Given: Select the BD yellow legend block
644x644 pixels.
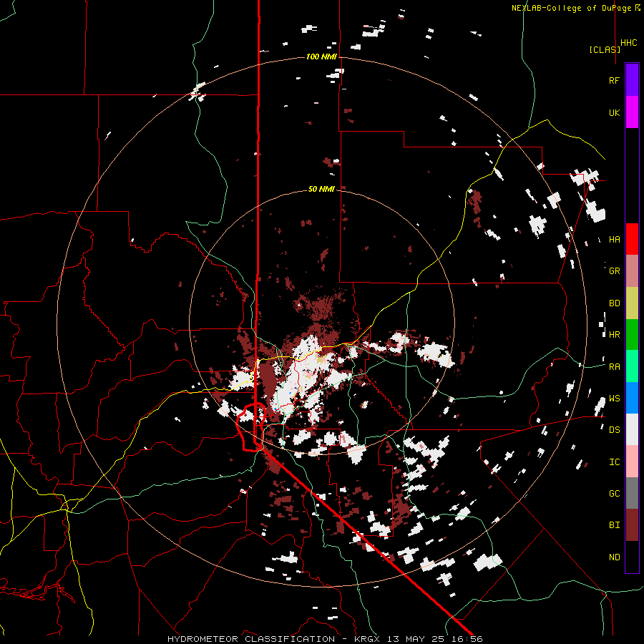Looking at the screenshot, I should tap(632, 303).
